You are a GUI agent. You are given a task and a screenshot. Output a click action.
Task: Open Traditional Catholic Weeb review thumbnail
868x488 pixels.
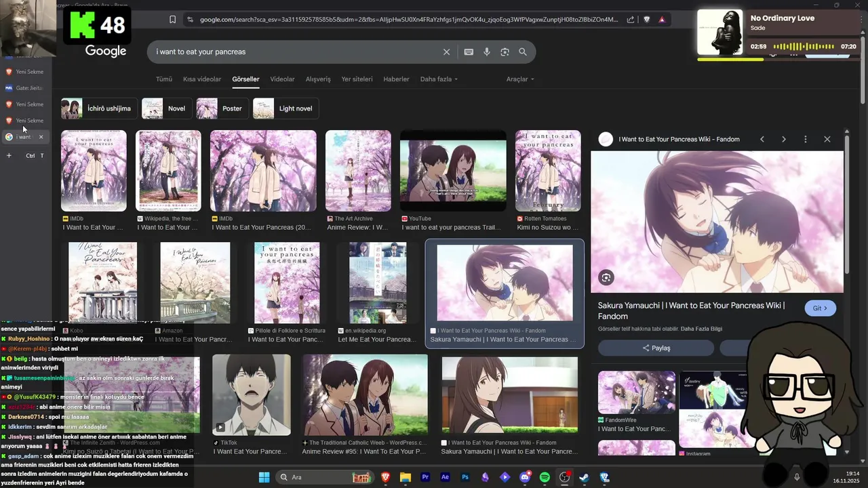tap(366, 394)
